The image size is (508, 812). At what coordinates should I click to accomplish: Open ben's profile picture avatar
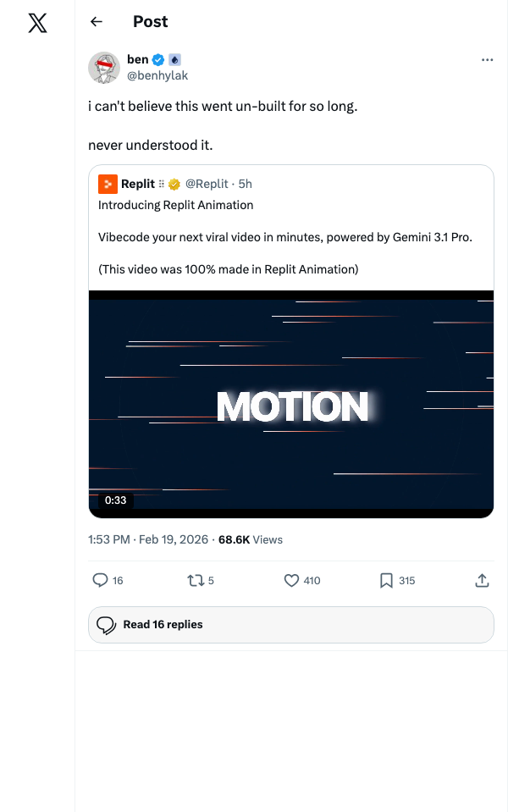coord(103,68)
